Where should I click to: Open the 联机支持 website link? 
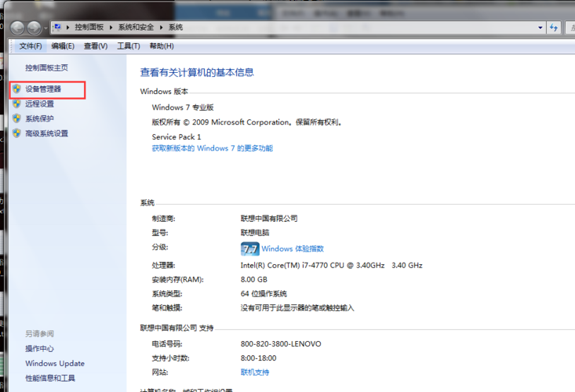pos(255,372)
